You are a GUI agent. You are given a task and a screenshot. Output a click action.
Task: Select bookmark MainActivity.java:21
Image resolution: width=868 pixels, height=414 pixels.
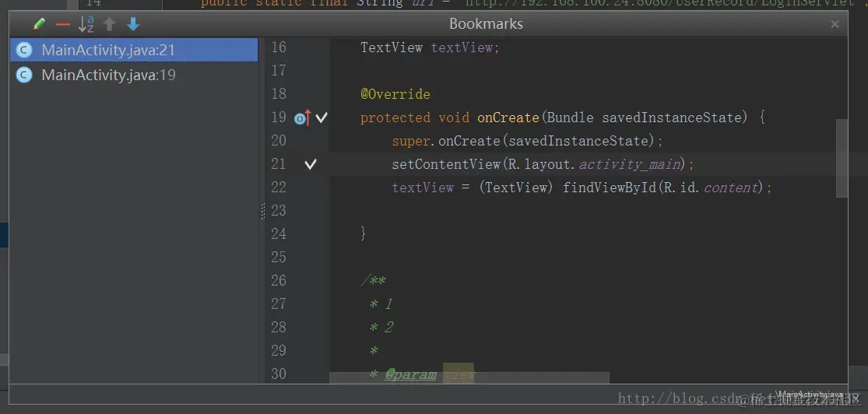pos(134,50)
